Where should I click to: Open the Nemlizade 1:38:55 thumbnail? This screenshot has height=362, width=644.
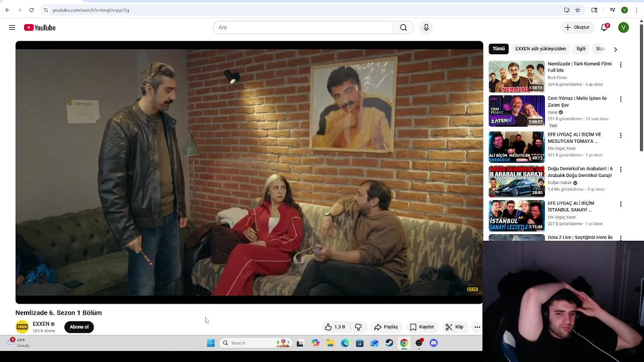point(517,76)
